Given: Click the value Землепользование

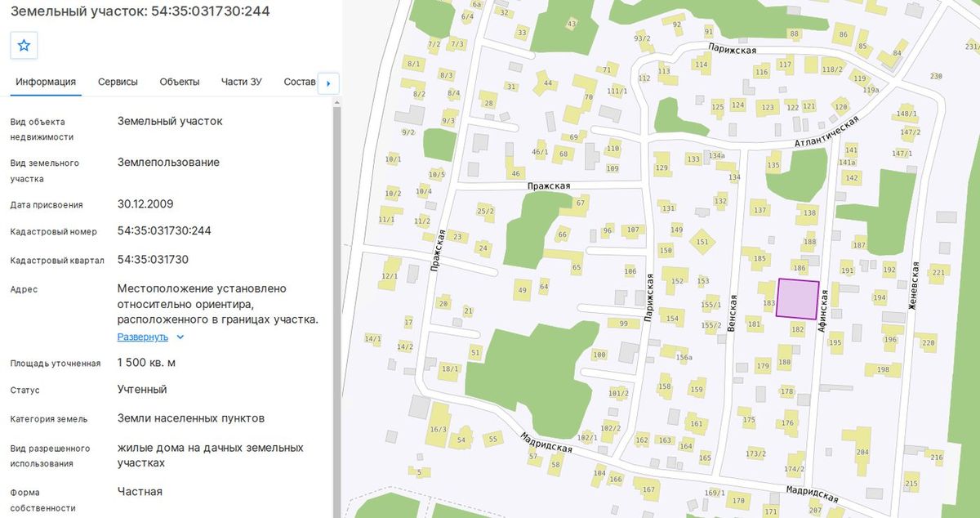Looking at the screenshot, I should point(168,162).
